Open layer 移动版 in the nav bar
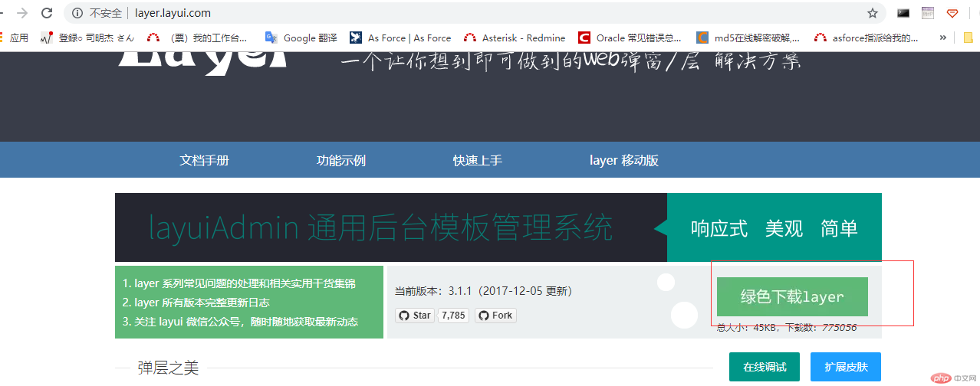980x386 pixels. 623,160
